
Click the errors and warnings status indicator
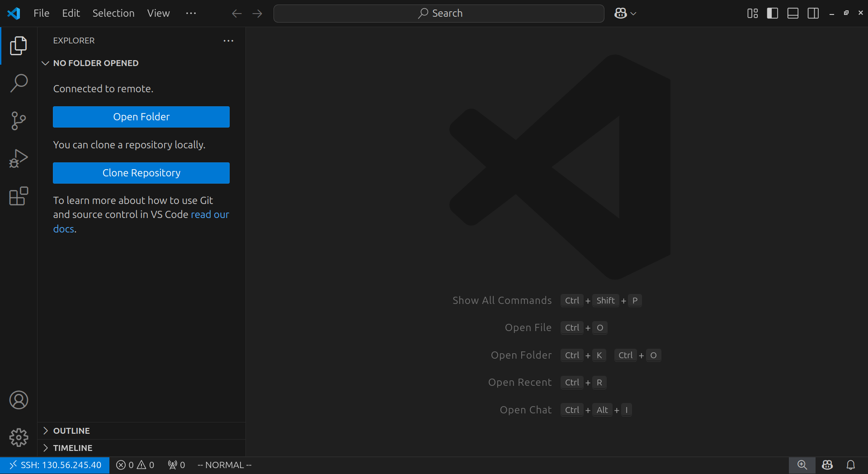tap(135, 465)
